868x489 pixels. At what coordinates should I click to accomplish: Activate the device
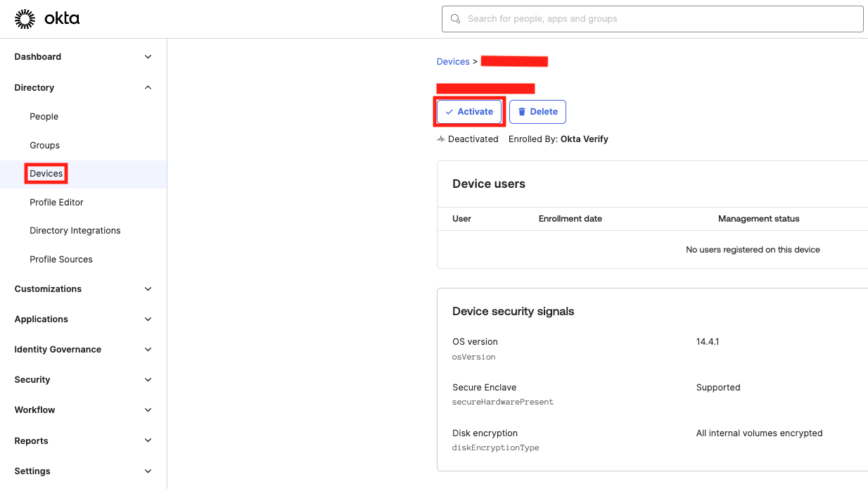pos(469,111)
